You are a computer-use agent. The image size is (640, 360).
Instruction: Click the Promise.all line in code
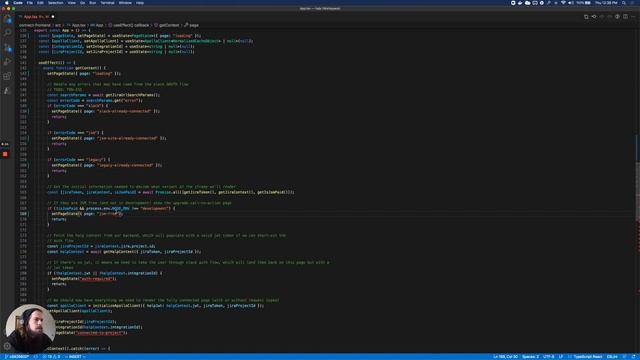tap(170, 192)
